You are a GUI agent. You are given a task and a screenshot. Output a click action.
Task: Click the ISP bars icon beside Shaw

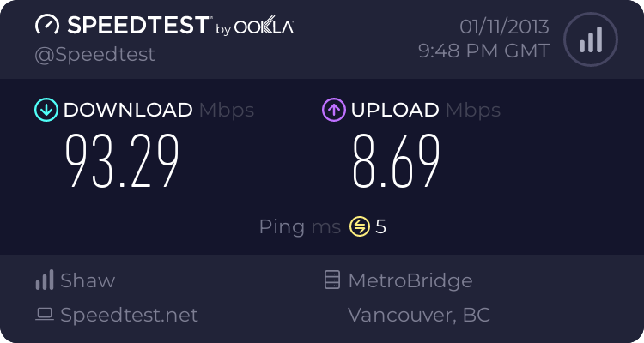[45, 280]
